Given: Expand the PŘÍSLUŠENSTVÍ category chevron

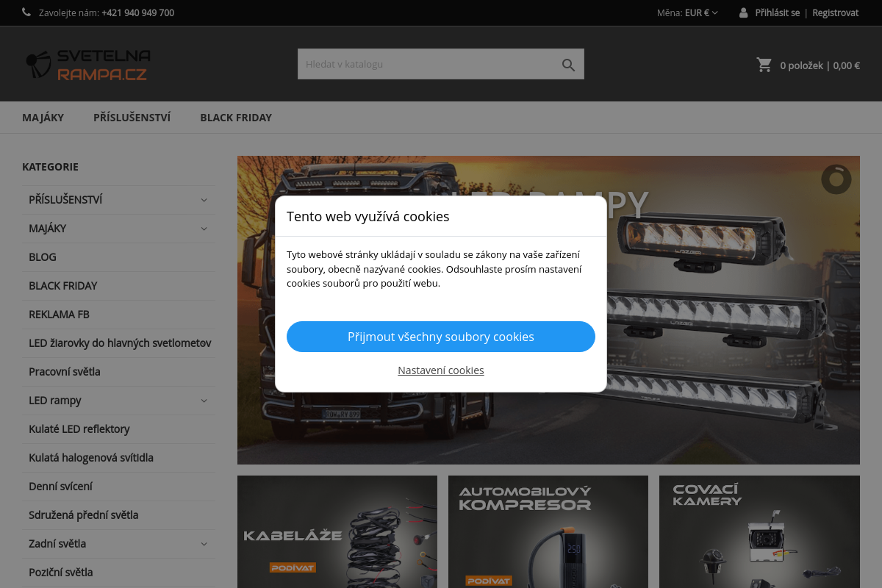Looking at the screenshot, I should 204,200.
